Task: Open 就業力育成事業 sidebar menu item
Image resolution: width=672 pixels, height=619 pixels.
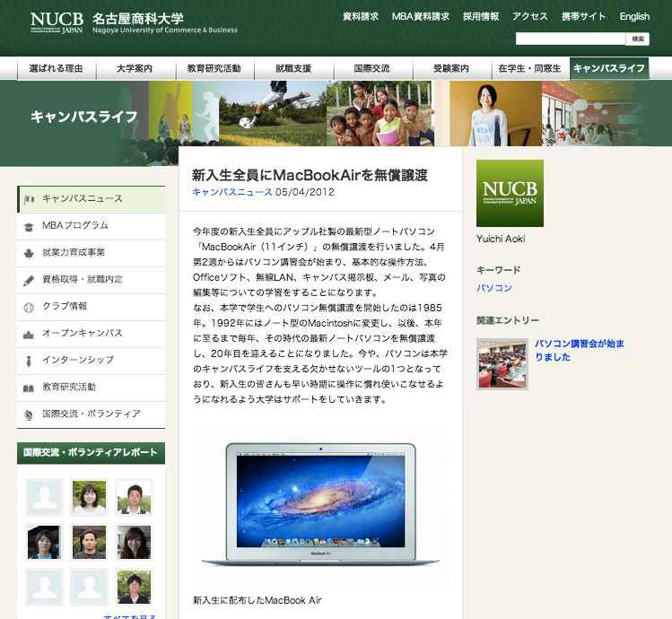Action: point(91,253)
